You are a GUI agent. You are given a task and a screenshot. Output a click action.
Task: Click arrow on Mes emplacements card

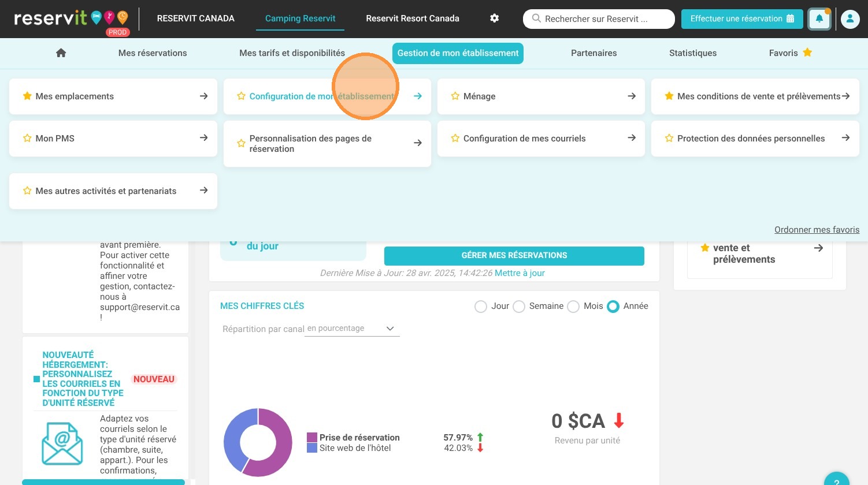point(203,96)
